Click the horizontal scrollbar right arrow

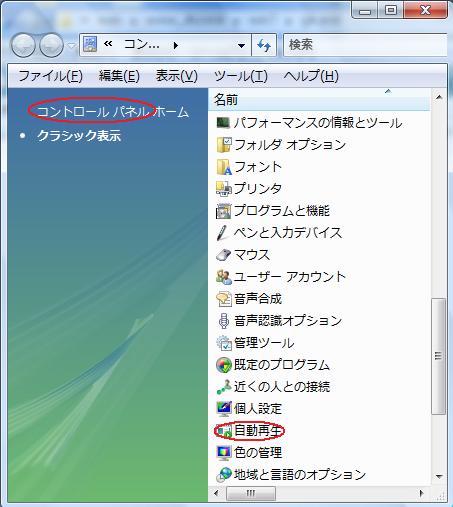(x=422, y=493)
